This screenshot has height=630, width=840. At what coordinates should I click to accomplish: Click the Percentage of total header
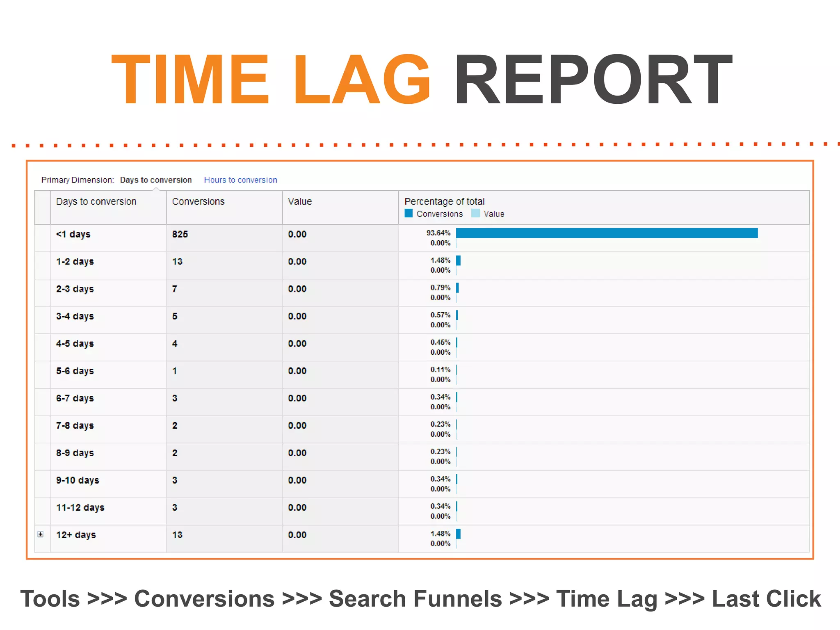tap(444, 201)
